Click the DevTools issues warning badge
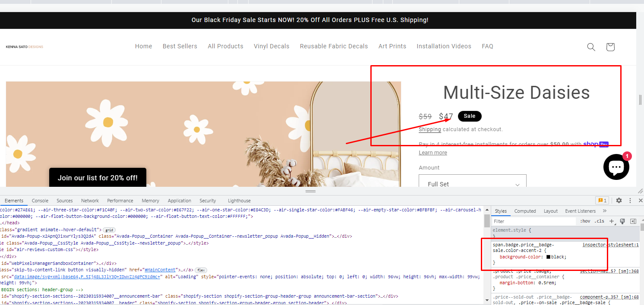644x305 pixels. (x=602, y=201)
